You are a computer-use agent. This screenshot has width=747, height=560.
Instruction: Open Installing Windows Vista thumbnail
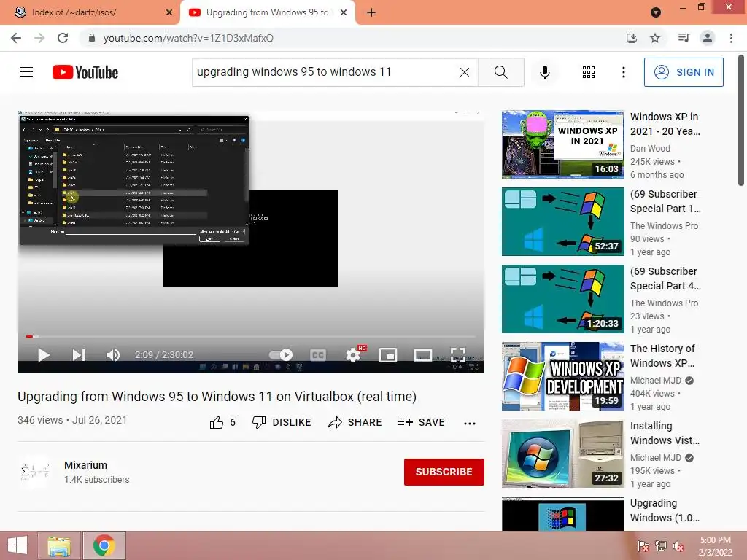point(562,454)
